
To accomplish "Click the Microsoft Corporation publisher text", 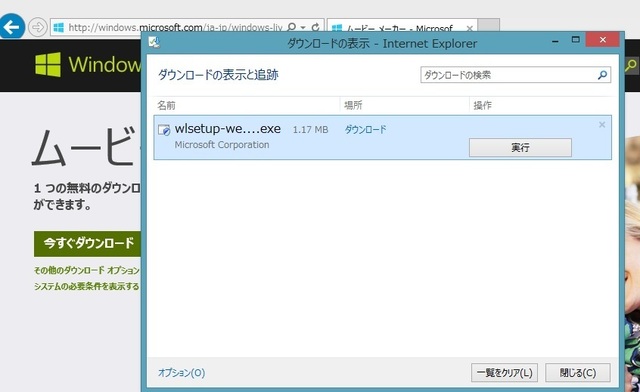I will 222,145.
